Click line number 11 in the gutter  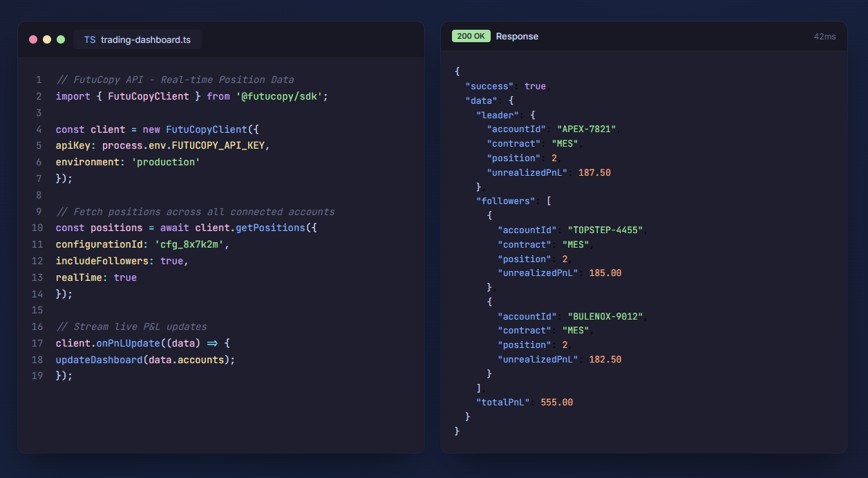point(38,243)
